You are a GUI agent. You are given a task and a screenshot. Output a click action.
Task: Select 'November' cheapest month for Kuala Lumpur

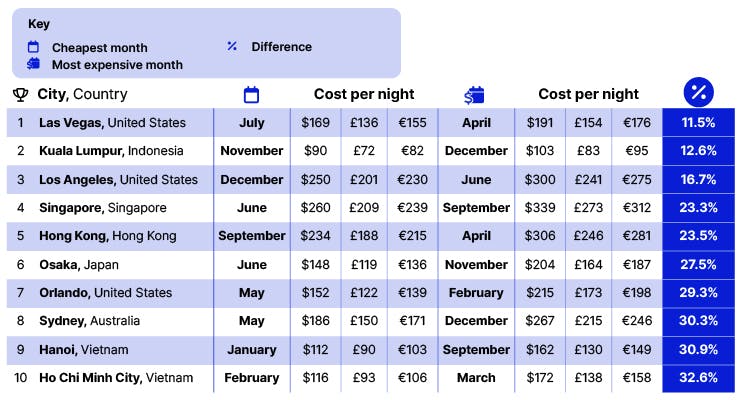tap(252, 151)
